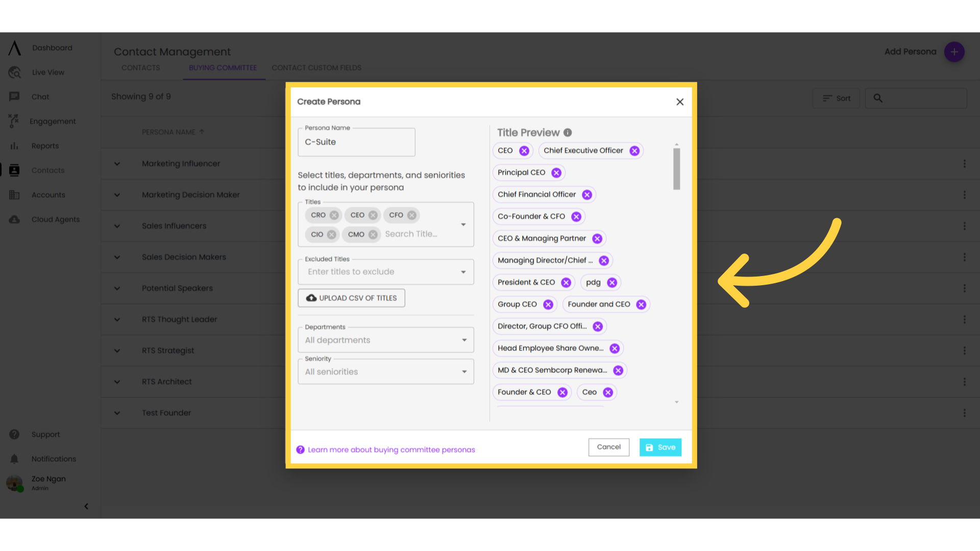Expand the Marketing Influencer persona row
Image resolution: width=980 pixels, height=551 pixels.
116,163
